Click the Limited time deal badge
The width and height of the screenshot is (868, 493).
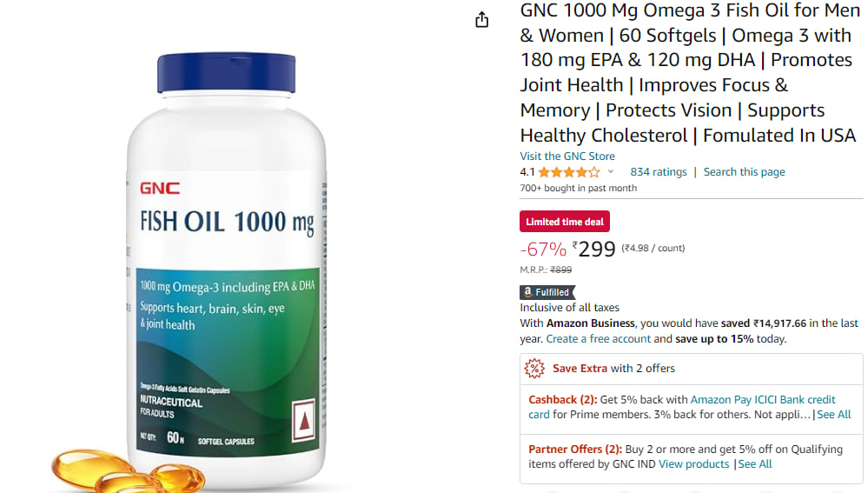564,222
